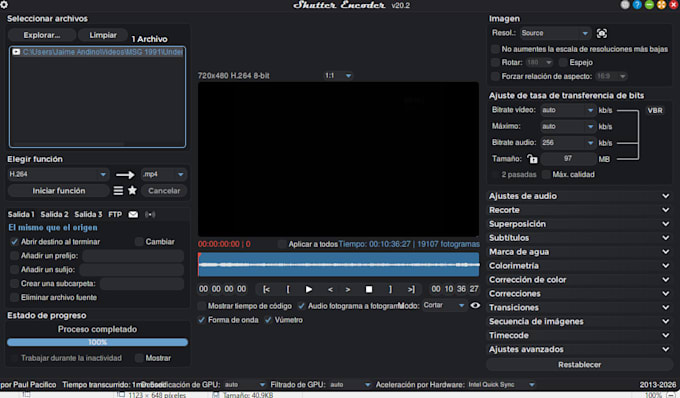680x398 pixels.
Task: Expand the Subtítulos section
Action: click(579, 238)
